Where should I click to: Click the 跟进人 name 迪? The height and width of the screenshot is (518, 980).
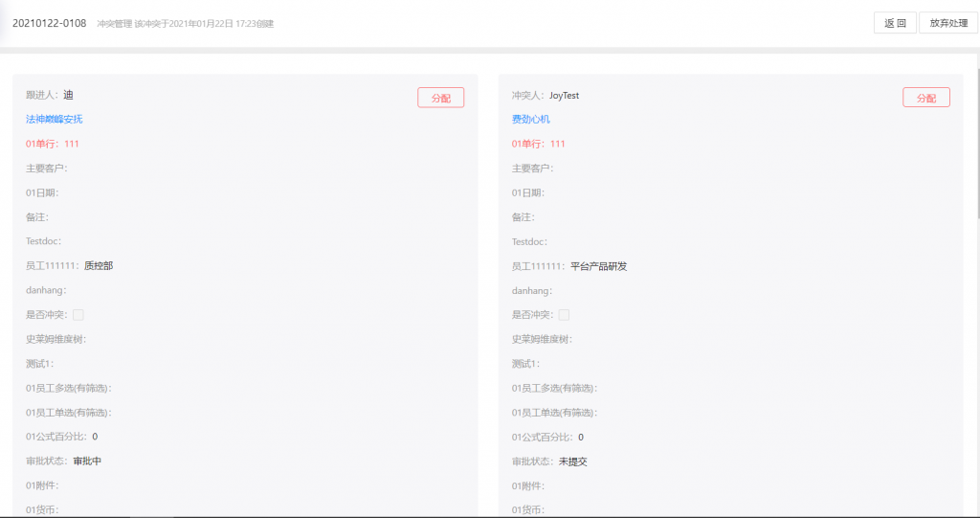click(x=68, y=95)
